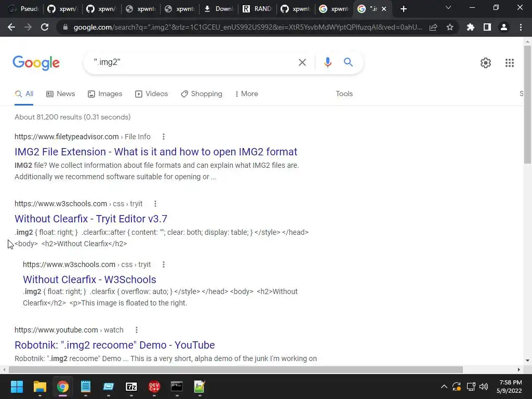Open Chrome profile avatar icon

point(504,27)
